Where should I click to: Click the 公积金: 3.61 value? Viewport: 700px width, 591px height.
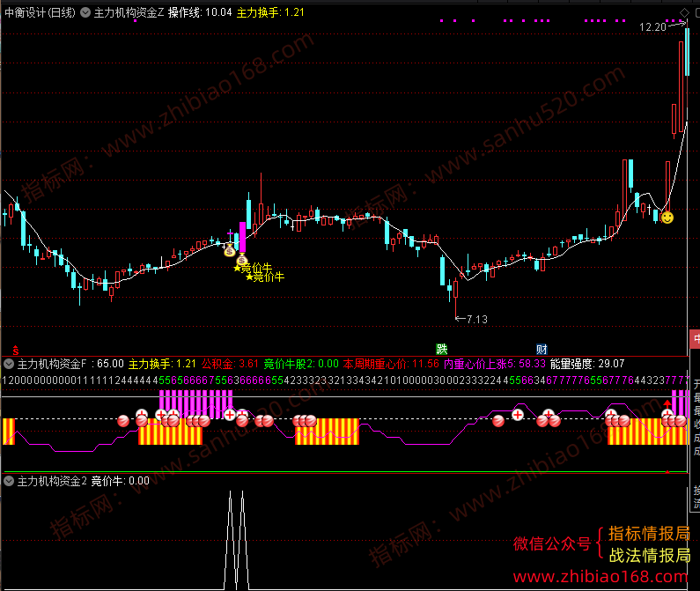coord(230,364)
